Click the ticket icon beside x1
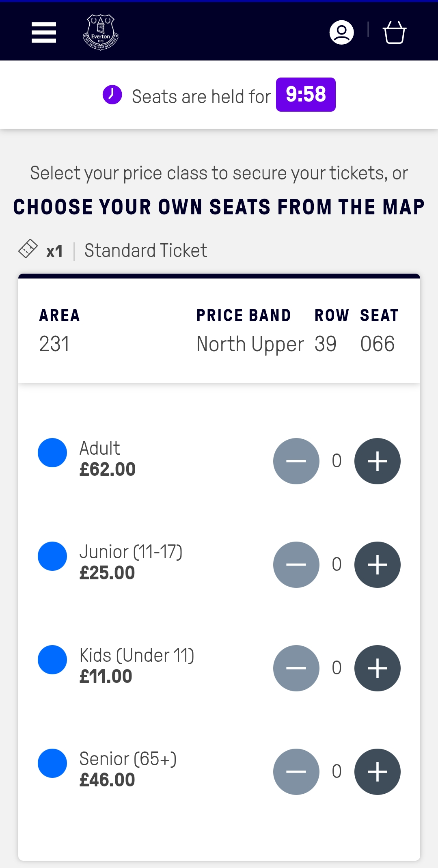438x868 pixels. pyautogui.click(x=28, y=249)
